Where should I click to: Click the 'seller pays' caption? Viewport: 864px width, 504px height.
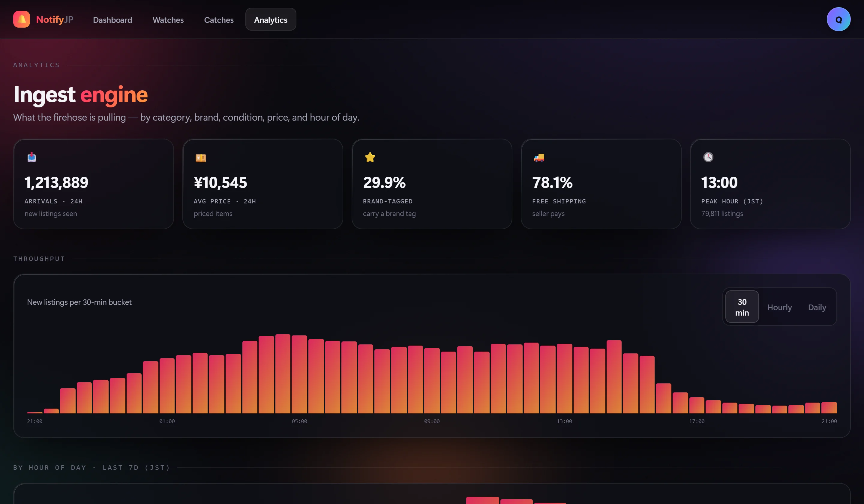[x=548, y=214]
